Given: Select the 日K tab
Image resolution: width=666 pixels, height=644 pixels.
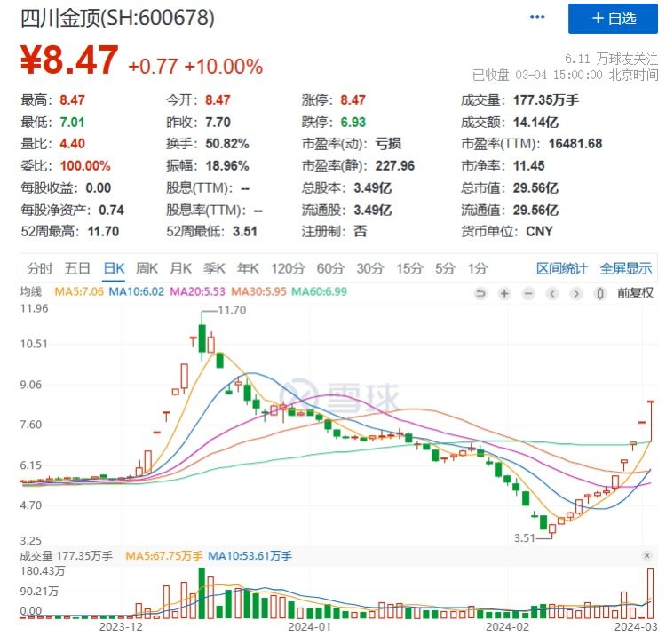Looking at the screenshot, I should coord(114,268).
